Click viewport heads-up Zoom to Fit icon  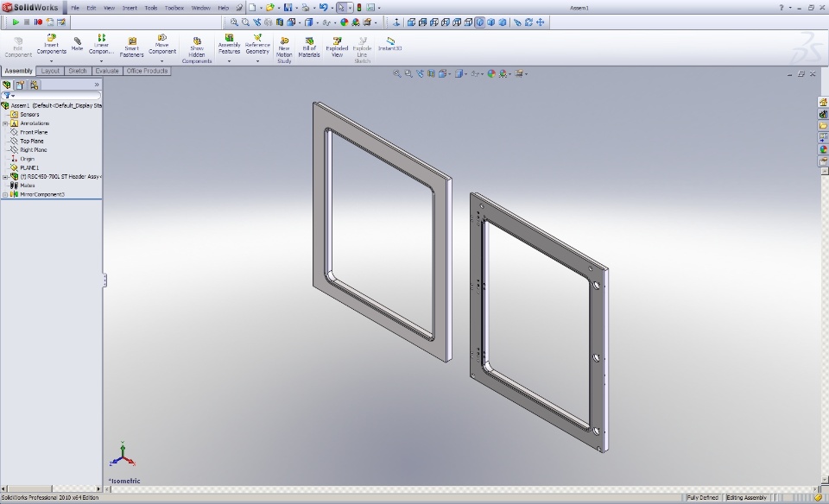click(396, 73)
